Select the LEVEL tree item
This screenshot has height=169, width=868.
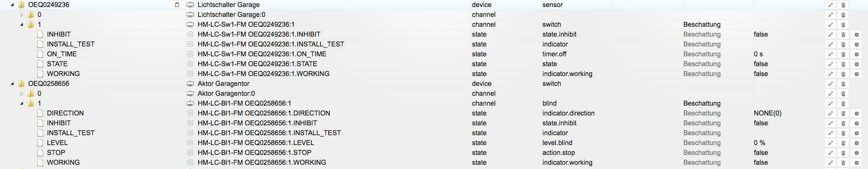pyautogui.click(x=57, y=143)
